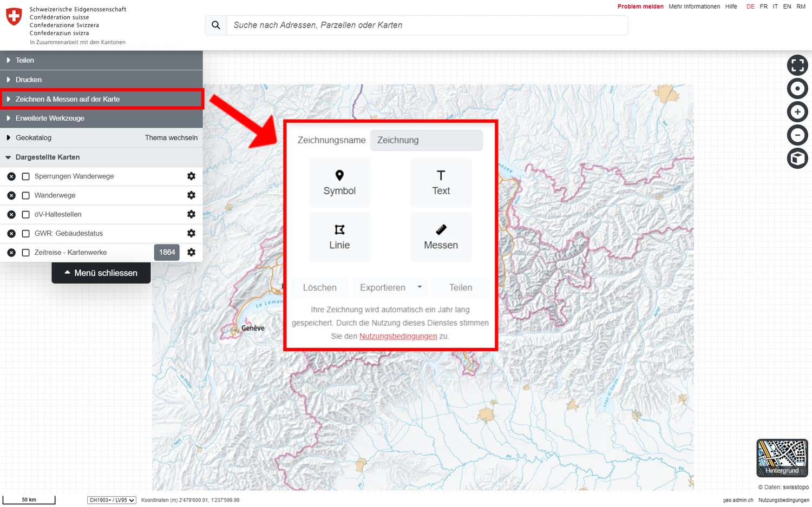Image resolution: width=812 pixels, height=507 pixels.
Task: Activate the 3D cube view icon
Action: [797, 159]
